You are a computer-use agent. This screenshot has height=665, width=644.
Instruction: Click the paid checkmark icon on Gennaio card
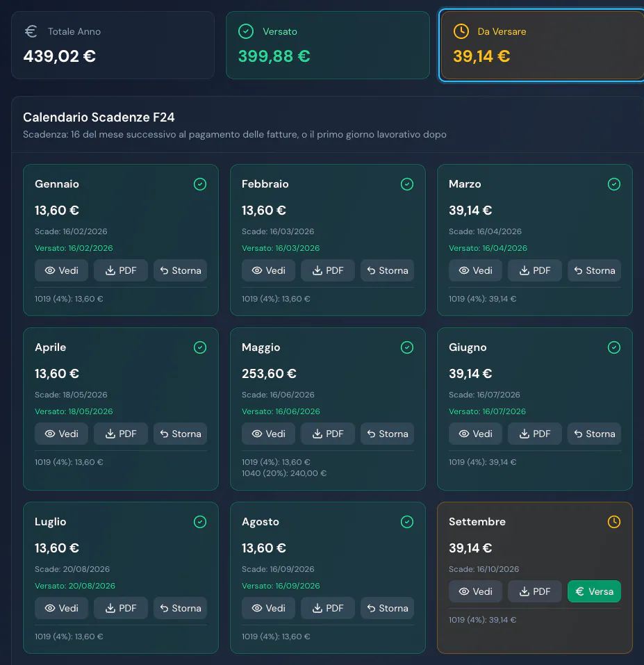click(x=200, y=184)
